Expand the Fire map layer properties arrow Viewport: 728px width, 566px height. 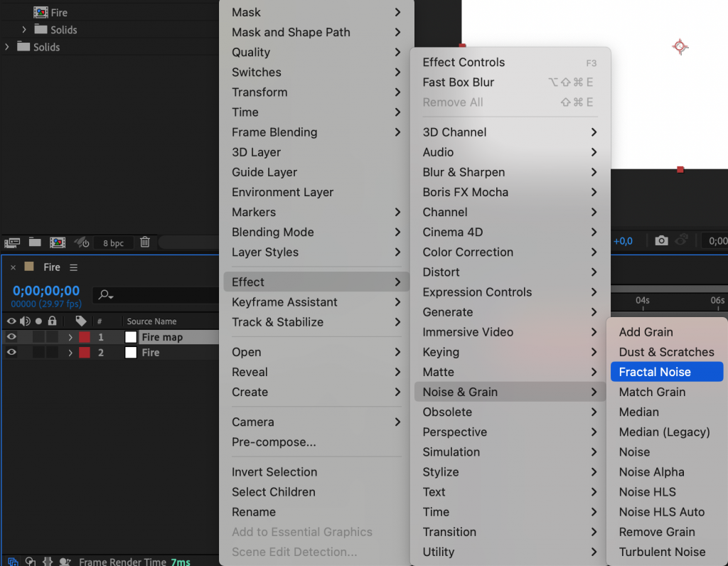point(71,336)
